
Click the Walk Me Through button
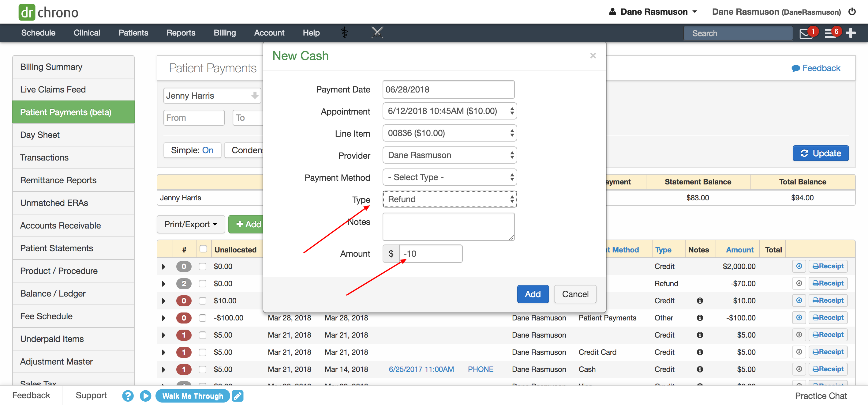(193, 396)
